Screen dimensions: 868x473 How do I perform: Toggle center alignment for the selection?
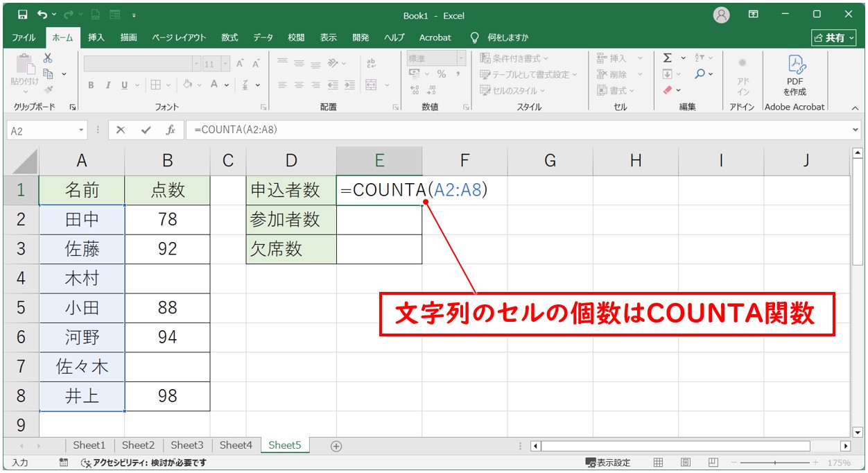298,85
